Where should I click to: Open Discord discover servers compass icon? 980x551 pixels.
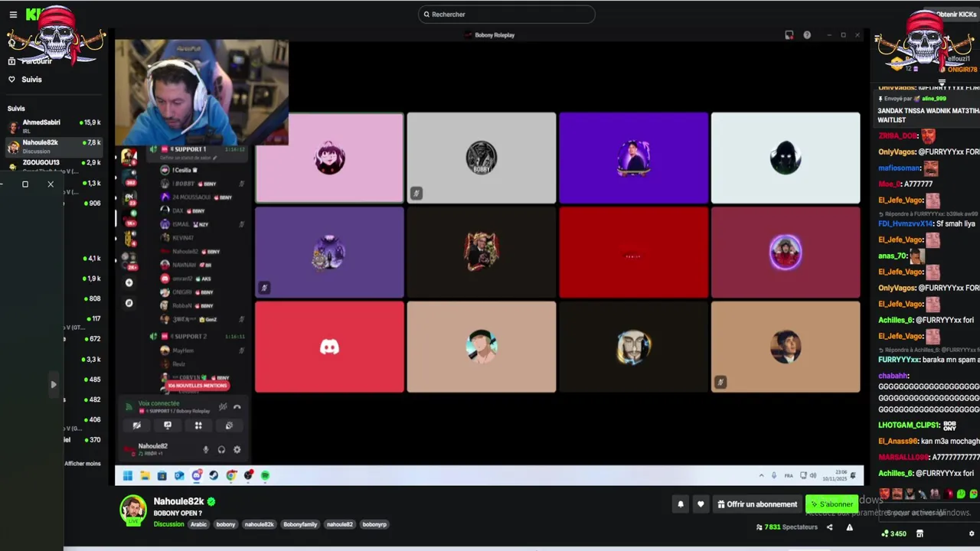pos(129,303)
